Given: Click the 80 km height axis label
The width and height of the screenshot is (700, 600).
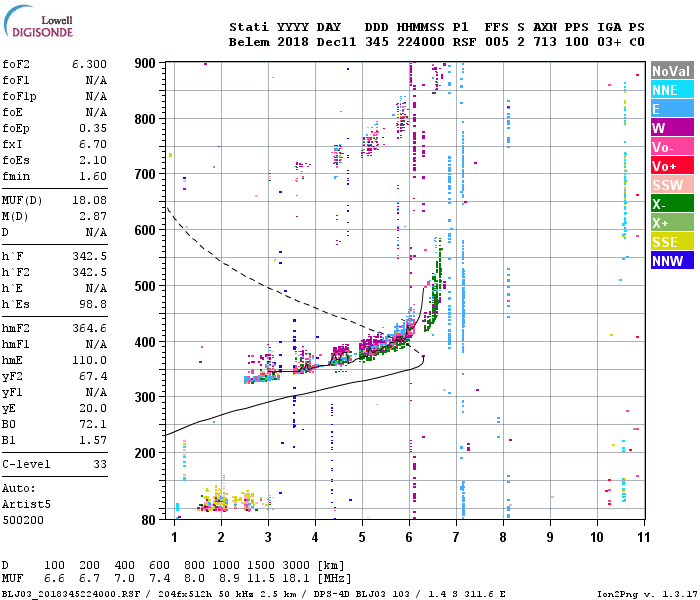Looking at the screenshot, I should 149,520.
